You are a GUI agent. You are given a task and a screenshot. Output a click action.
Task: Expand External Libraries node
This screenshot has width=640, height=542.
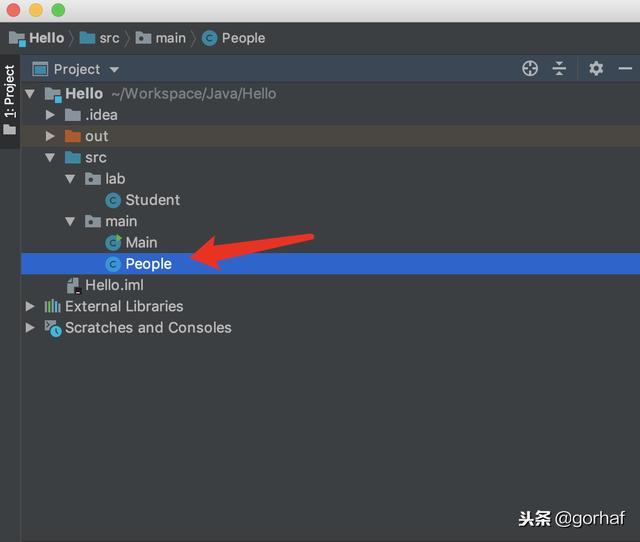coord(30,306)
